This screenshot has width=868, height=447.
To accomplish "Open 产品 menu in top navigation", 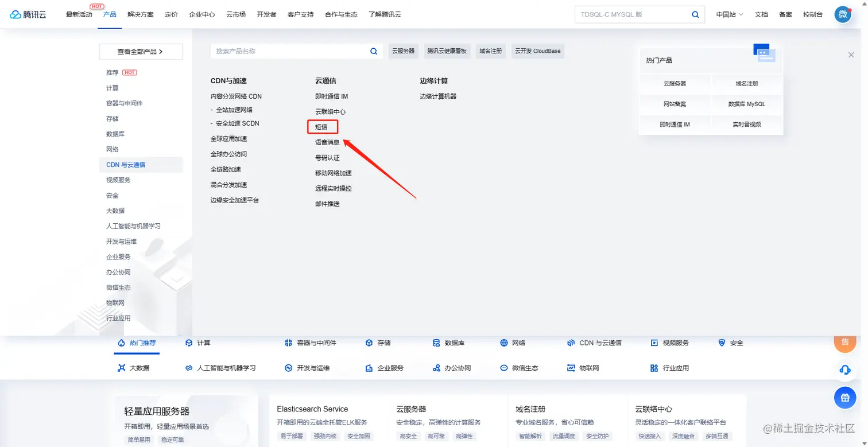I will pos(110,14).
